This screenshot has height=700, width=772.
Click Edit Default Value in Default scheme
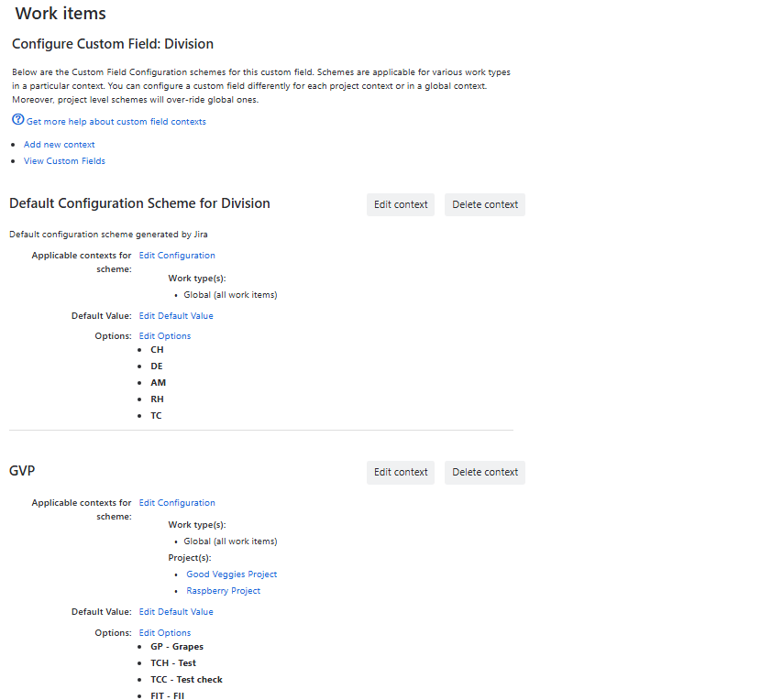click(176, 316)
